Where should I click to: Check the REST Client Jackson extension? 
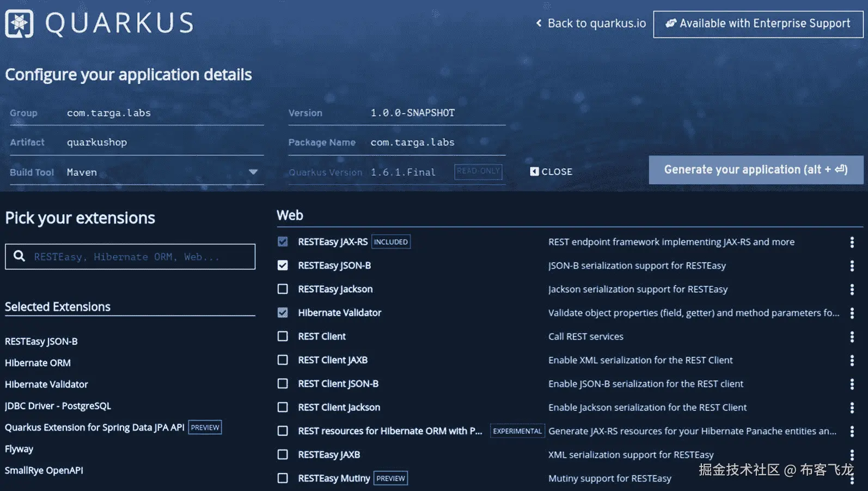click(x=283, y=407)
